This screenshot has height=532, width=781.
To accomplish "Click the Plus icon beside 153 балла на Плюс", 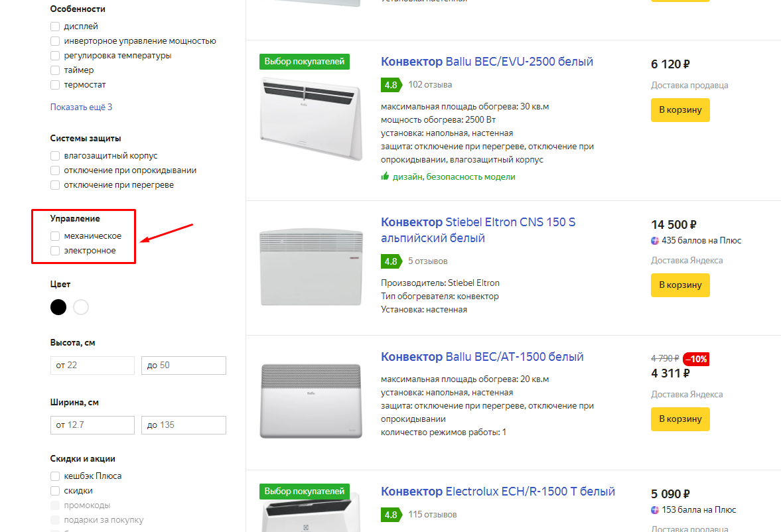I will (655, 510).
